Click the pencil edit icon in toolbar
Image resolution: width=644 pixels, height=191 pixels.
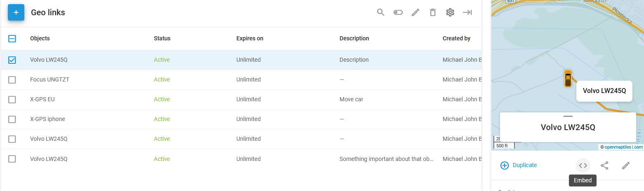click(x=415, y=12)
